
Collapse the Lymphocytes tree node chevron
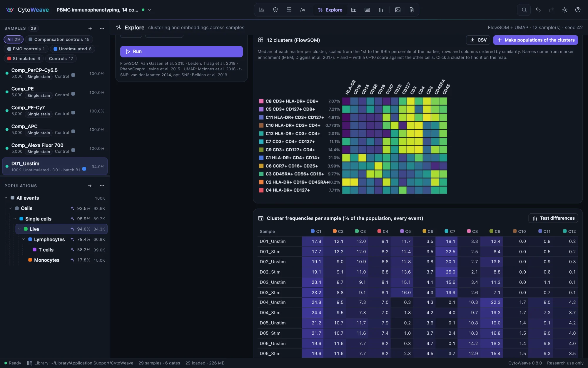tap(24, 239)
